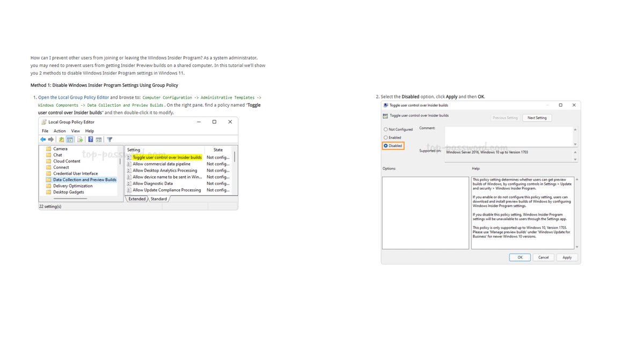The width and height of the screenshot is (644, 364).
Task: Toggle the Show/Hide console tree toolbar icon
Action: 70,139
